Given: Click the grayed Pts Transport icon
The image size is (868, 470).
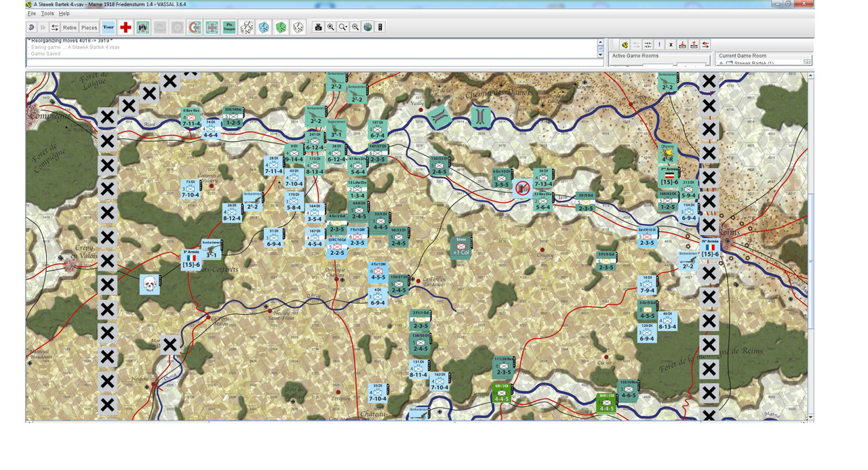Looking at the screenshot, I should (x=160, y=28).
